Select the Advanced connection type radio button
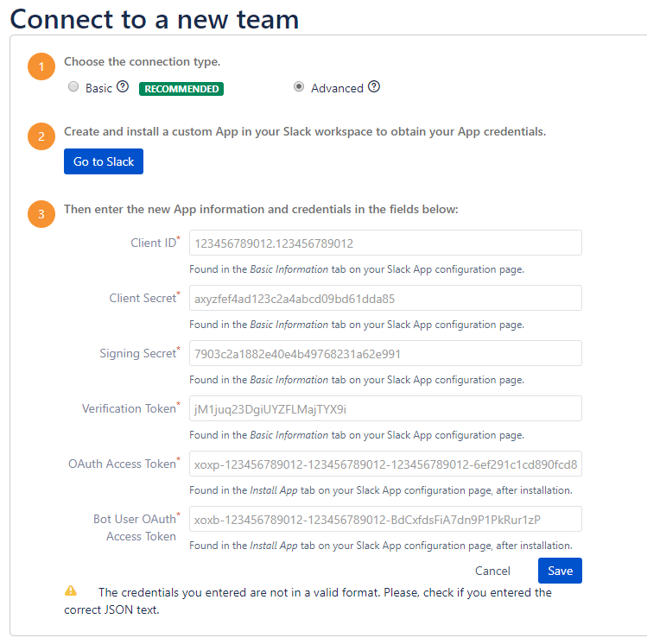 (299, 86)
